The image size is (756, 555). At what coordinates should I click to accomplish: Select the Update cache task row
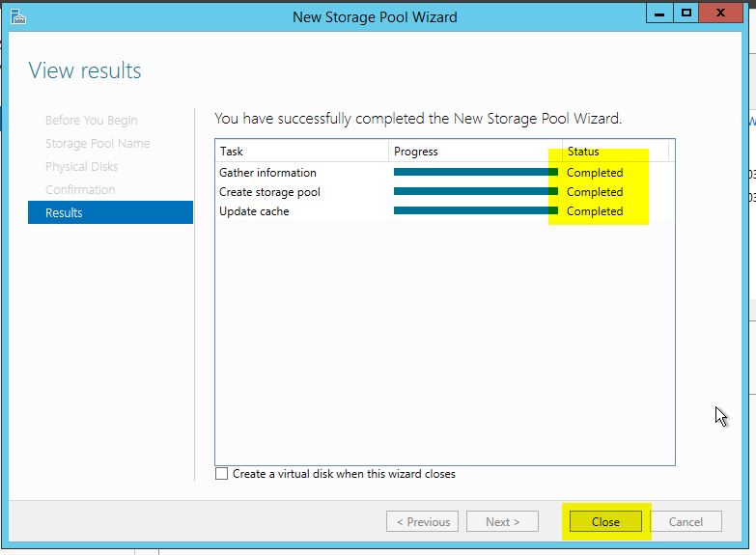click(x=444, y=210)
